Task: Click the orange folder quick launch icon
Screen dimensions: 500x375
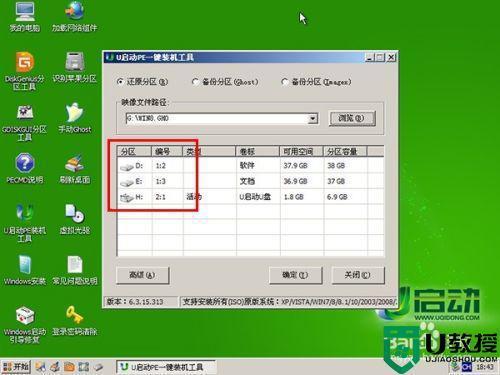Action: coord(69,367)
